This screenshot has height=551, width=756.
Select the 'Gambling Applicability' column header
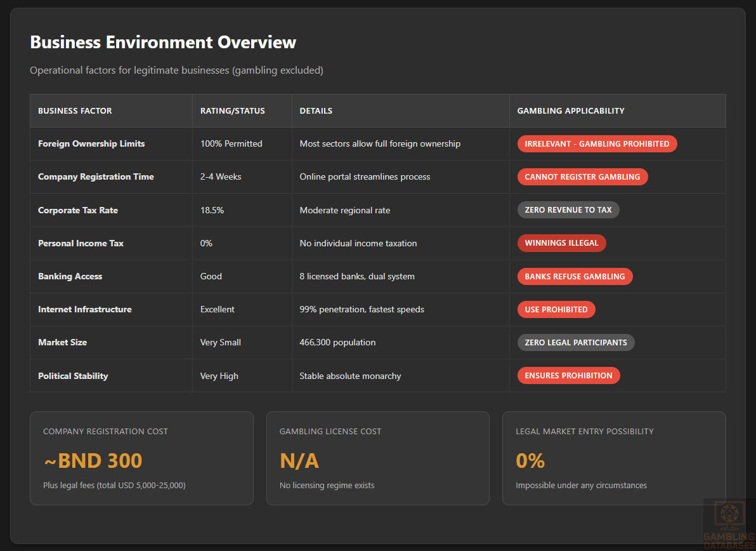tap(571, 111)
